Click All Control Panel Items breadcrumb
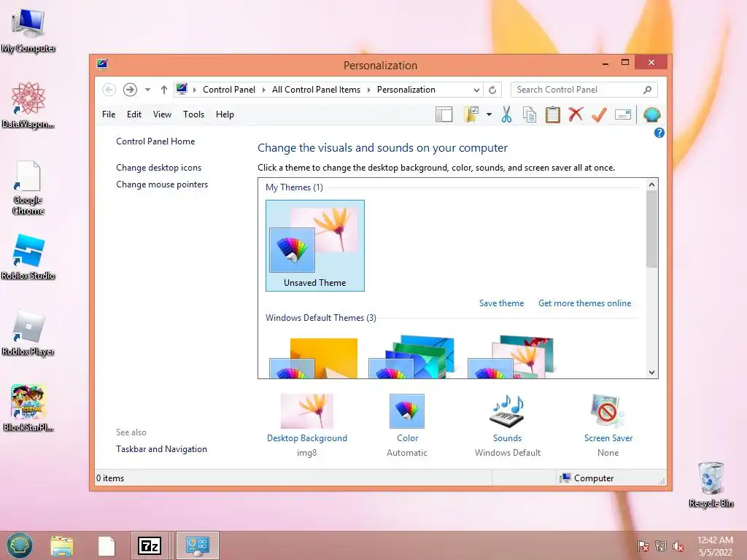 click(x=316, y=90)
